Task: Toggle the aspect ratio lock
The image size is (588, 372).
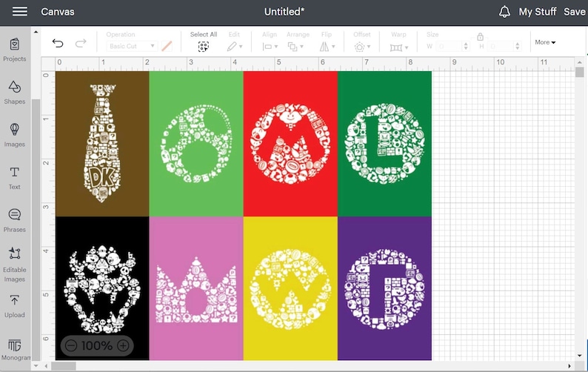Action: point(480,37)
